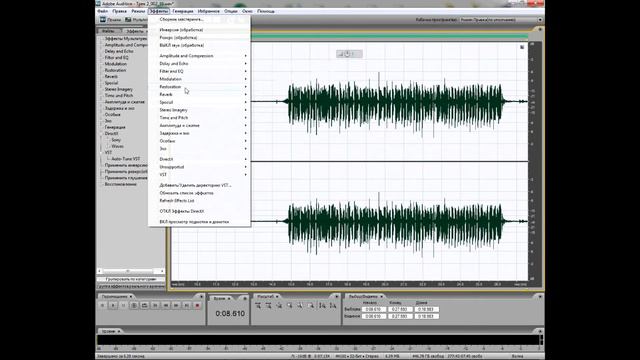This screenshot has width=640, height=360.
Task: Select Эффекты Мультитрека in effects tree
Action: pyautogui.click(x=126, y=38)
